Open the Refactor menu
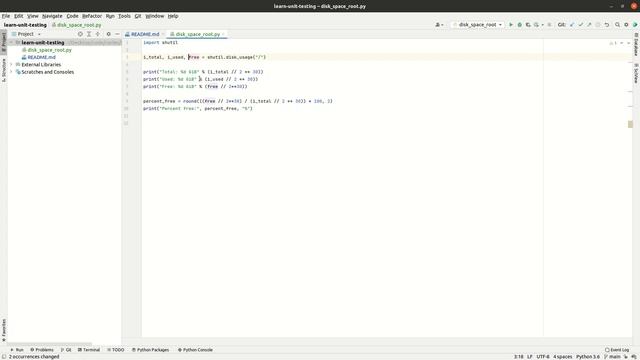Image resolution: width=640 pixels, height=360 pixels. tap(92, 16)
